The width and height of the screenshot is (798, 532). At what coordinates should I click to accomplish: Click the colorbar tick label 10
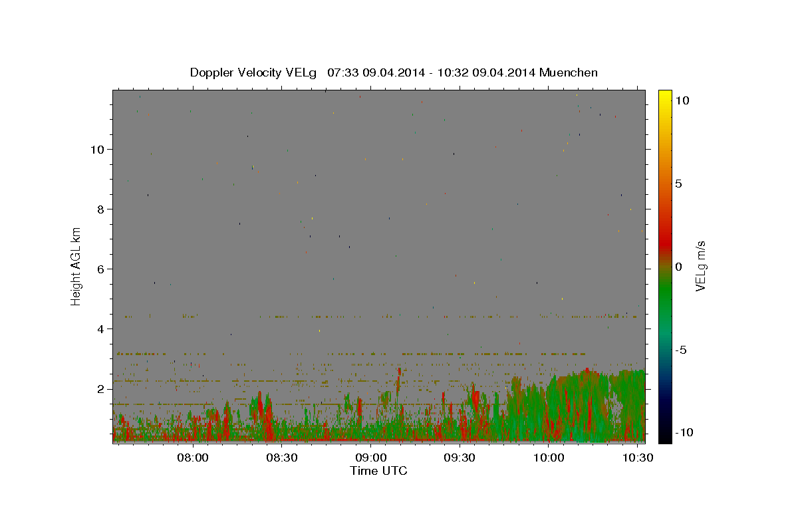(681, 100)
